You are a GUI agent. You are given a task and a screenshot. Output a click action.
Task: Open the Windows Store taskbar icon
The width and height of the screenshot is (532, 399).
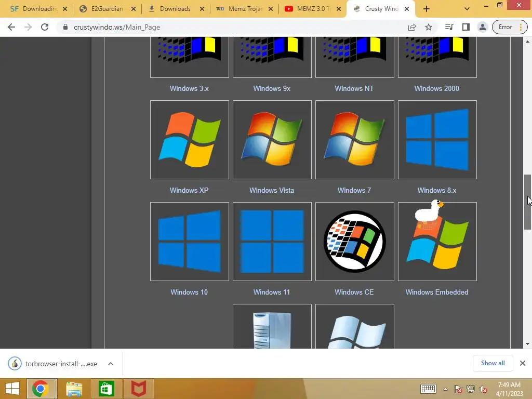pos(106,389)
